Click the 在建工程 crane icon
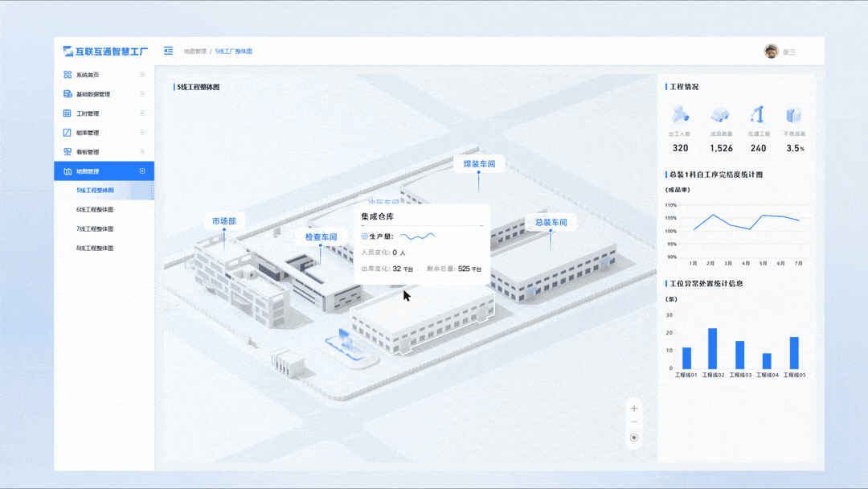 pyautogui.click(x=757, y=114)
